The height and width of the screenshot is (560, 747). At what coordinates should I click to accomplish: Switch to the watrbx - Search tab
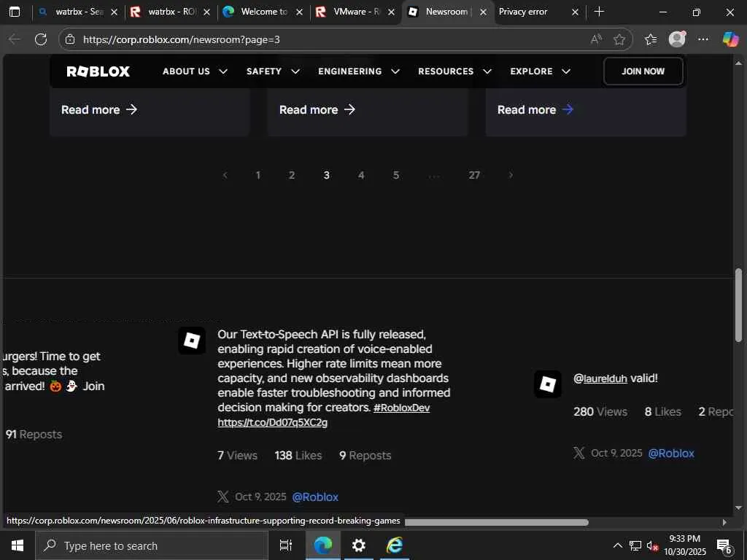click(78, 12)
